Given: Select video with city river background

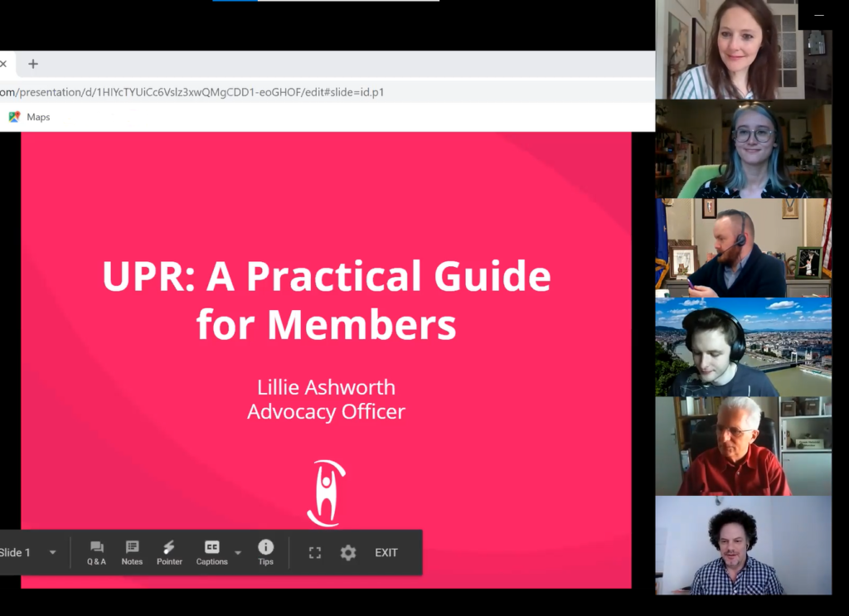Looking at the screenshot, I should (x=743, y=347).
